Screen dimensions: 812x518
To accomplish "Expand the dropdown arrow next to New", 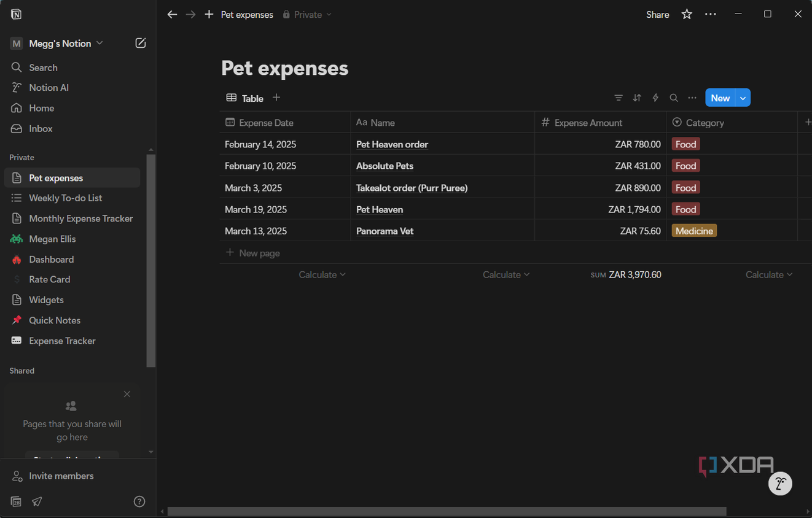I will click(743, 98).
